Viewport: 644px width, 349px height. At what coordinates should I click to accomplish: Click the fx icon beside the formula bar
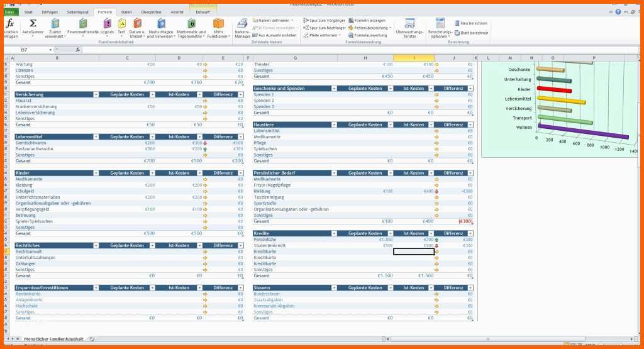77,50
